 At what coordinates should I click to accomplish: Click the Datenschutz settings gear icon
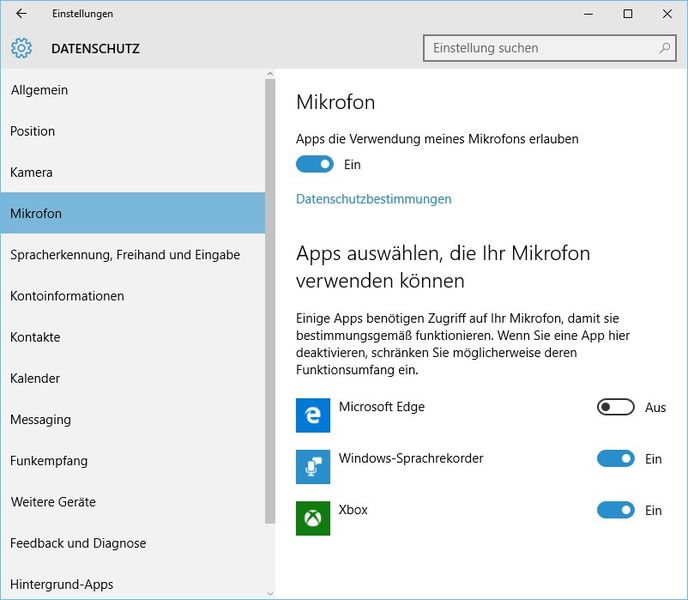21,48
